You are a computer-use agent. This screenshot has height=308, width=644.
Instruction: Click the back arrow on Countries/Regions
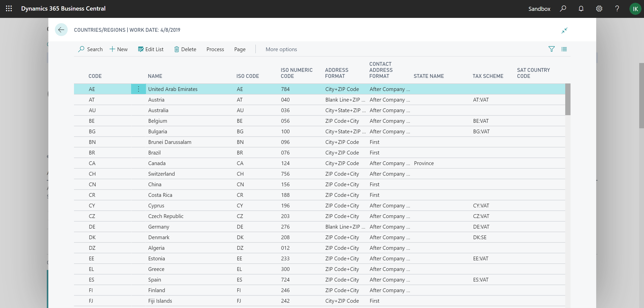61,29
